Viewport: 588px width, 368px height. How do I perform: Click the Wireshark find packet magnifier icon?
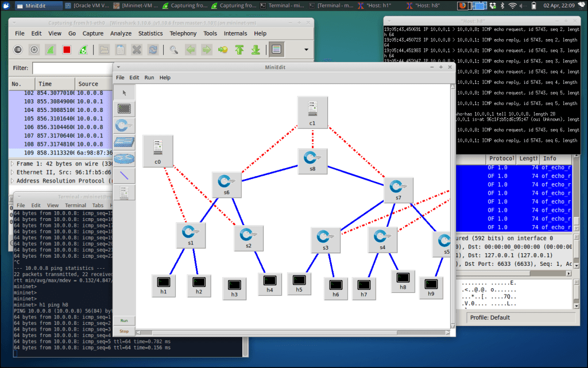coord(173,50)
